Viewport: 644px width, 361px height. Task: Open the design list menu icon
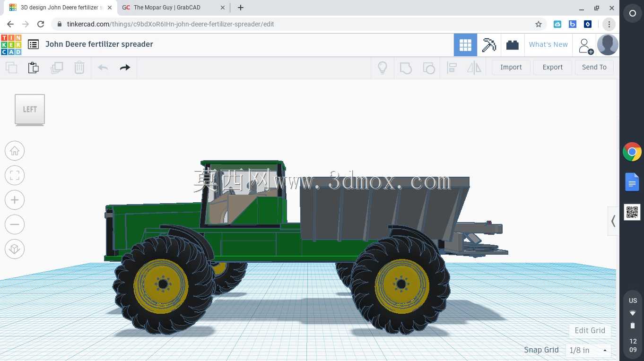pos(33,44)
